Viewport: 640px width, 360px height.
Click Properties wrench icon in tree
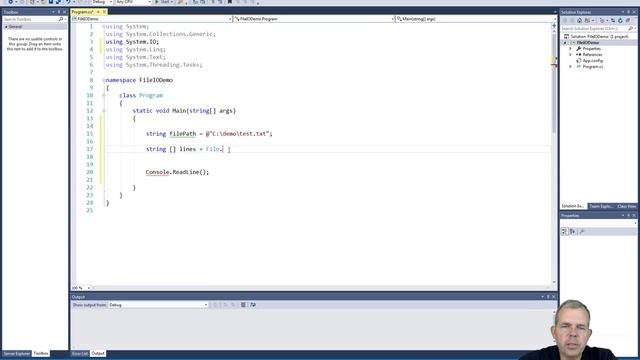coord(578,49)
